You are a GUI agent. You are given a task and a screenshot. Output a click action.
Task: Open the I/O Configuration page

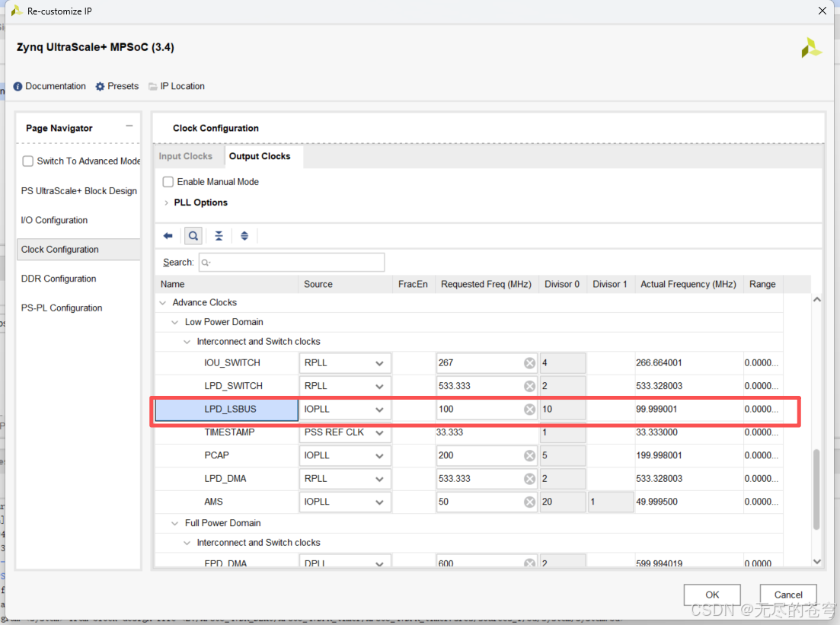coord(54,221)
